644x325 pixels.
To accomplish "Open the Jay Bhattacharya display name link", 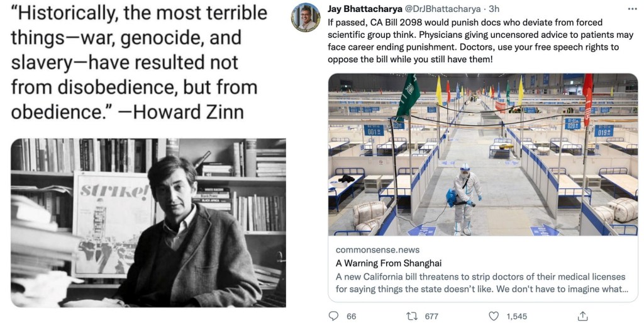I will click(x=360, y=8).
